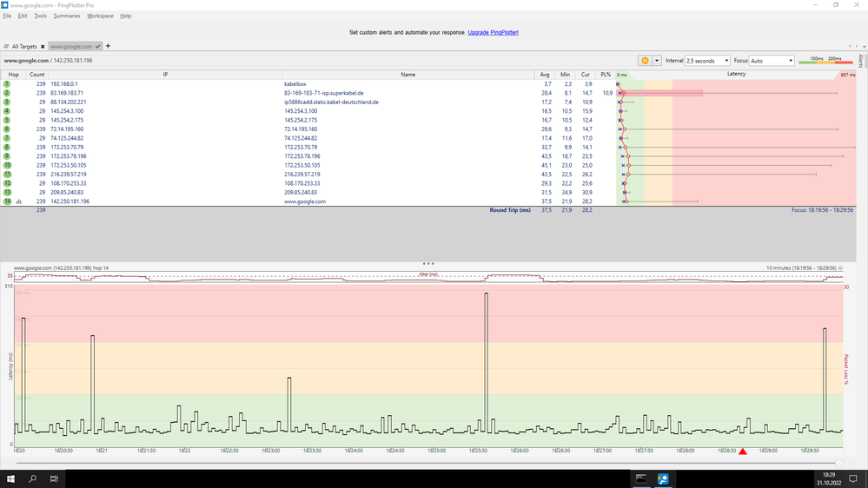Pause tracing with the orange pause button
The width and height of the screenshot is (868, 488).
[x=645, y=60]
